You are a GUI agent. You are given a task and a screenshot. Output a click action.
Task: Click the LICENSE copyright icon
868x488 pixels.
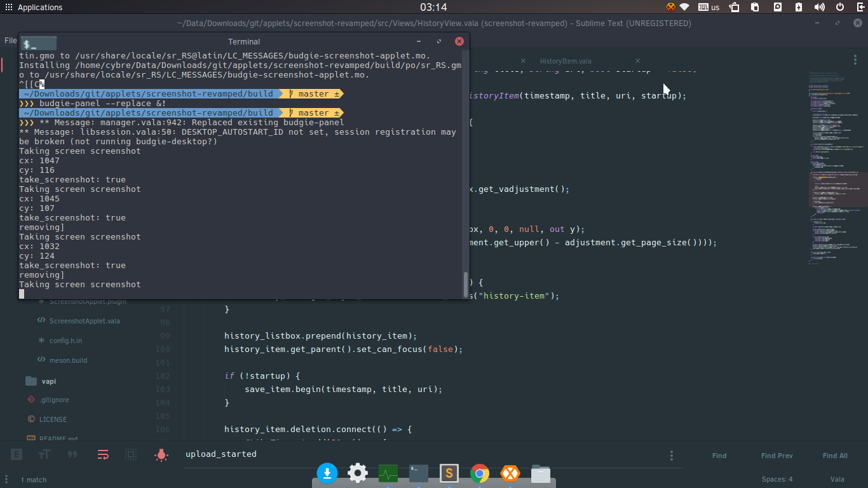tap(31, 419)
